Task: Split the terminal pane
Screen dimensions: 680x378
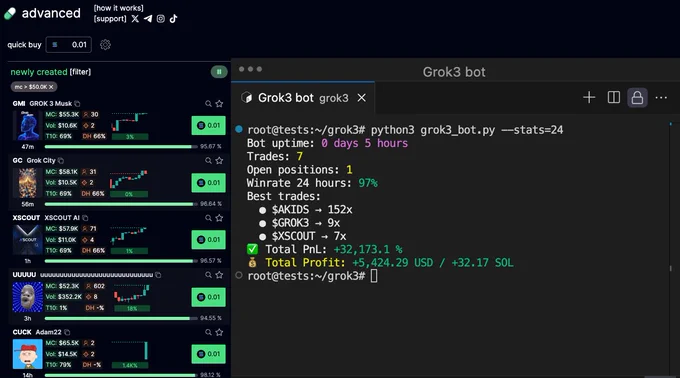Action: tap(614, 98)
